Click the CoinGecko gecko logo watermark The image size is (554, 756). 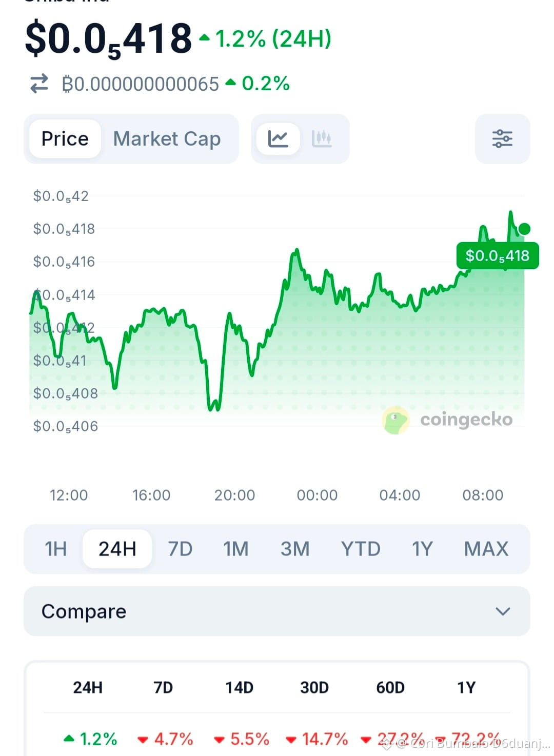pos(396,420)
